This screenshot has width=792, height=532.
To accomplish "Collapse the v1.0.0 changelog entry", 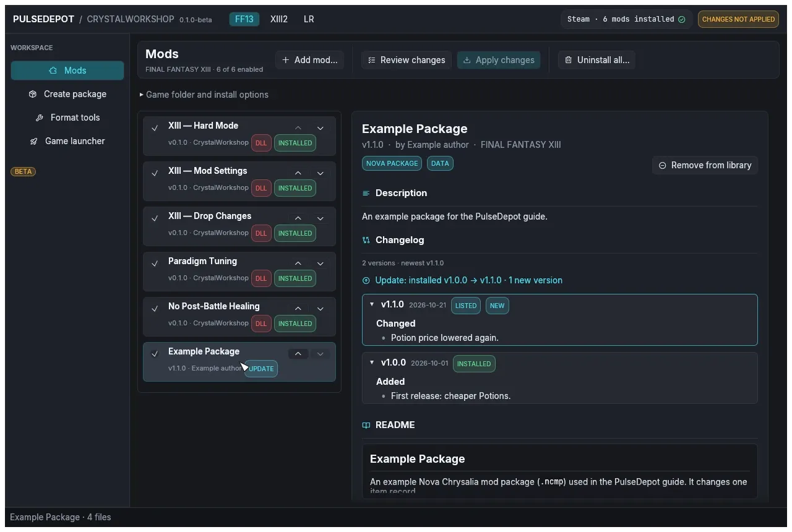I will (372, 363).
